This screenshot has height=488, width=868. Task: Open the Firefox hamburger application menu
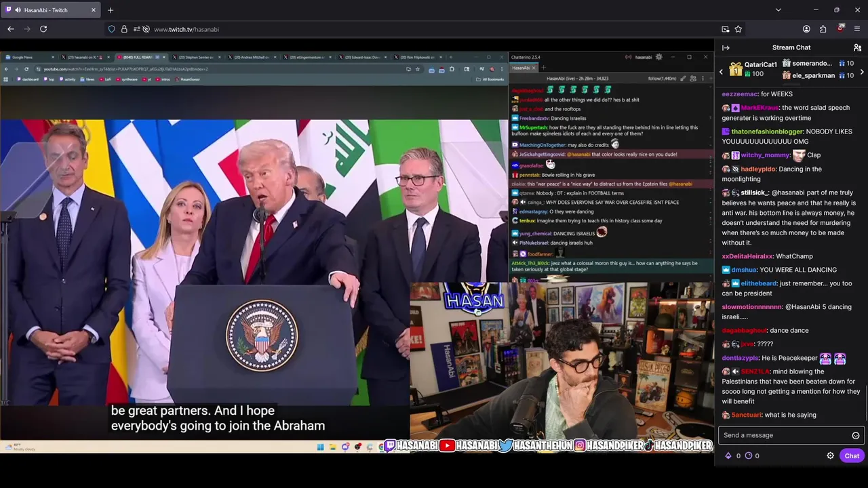click(x=858, y=29)
